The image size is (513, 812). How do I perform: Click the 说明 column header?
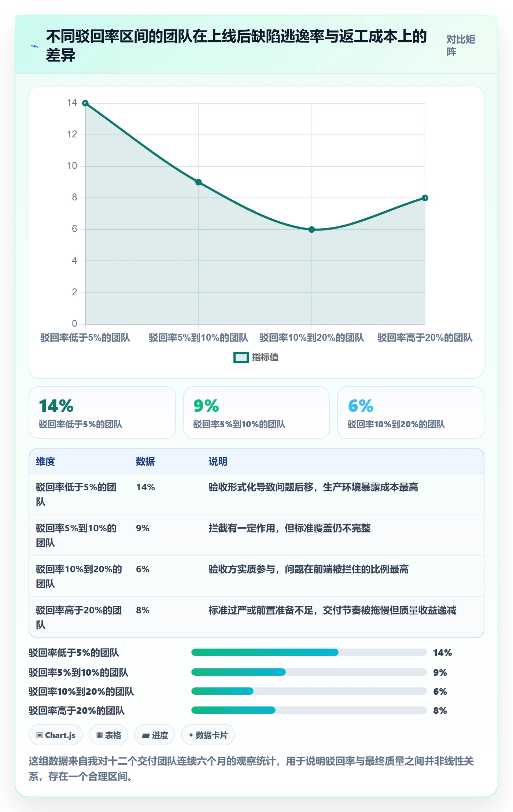218,461
